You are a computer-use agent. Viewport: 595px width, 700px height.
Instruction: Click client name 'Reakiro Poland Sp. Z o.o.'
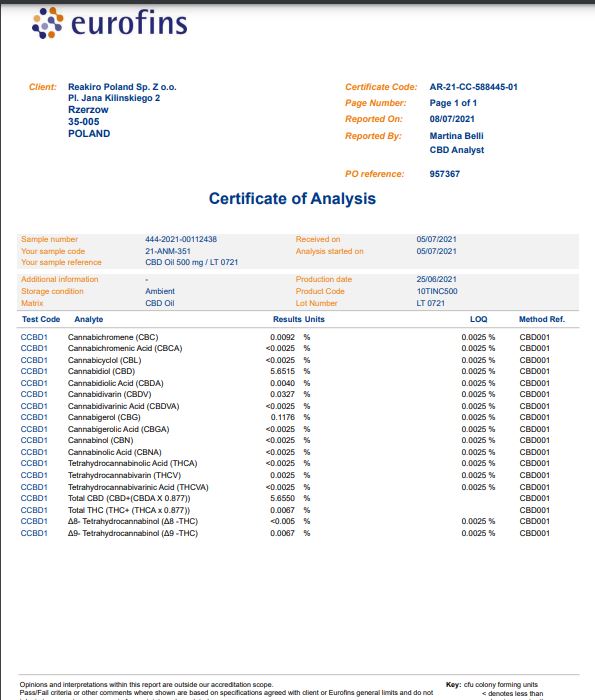pos(122,87)
